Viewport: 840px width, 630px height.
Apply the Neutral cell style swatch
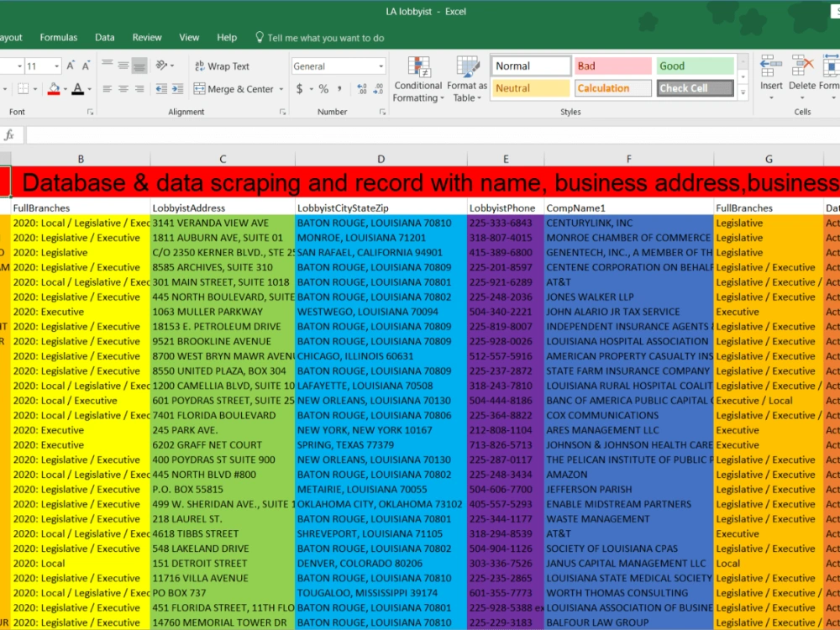pyautogui.click(x=531, y=88)
